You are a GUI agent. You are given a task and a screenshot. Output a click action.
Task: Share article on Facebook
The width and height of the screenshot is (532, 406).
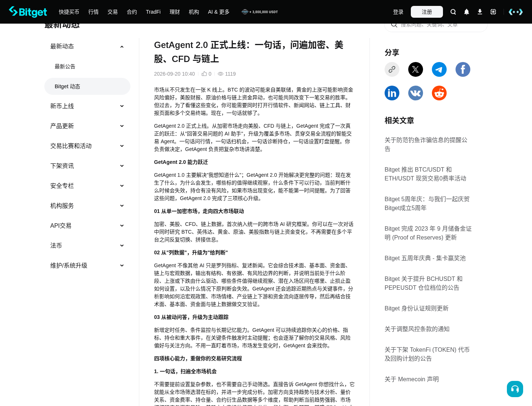[x=463, y=69]
